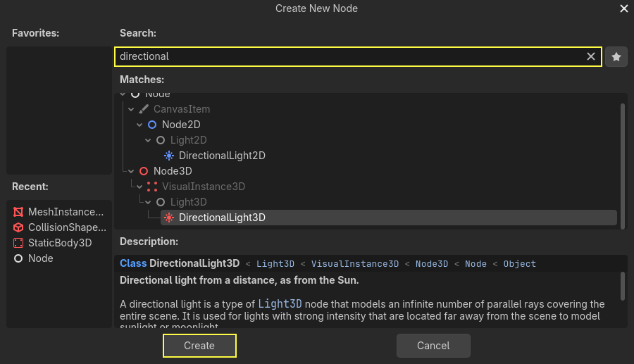Click the DirectionalLight3D red sun icon
The height and width of the screenshot is (364, 634).
pos(169,218)
